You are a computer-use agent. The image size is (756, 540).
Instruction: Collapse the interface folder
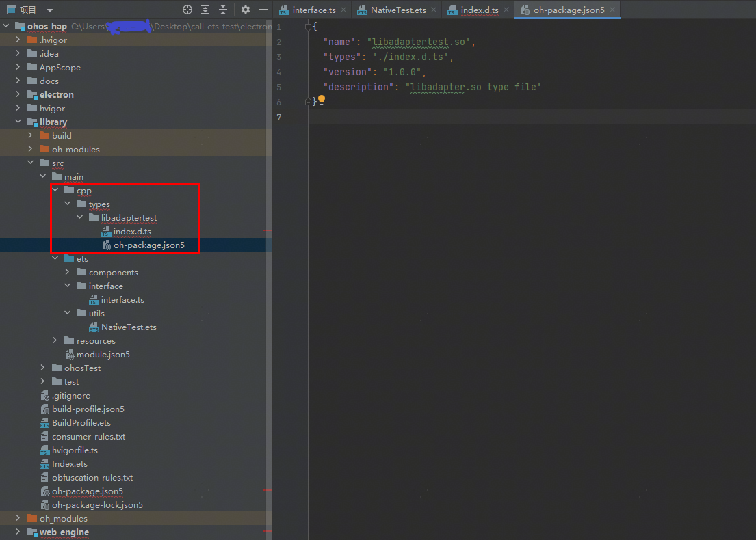[x=68, y=286]
